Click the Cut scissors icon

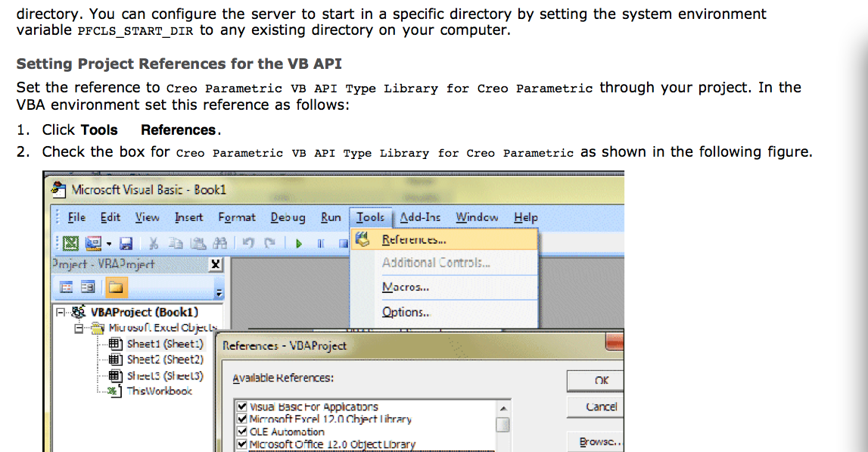pyautogui.click(x=154, y=243)
